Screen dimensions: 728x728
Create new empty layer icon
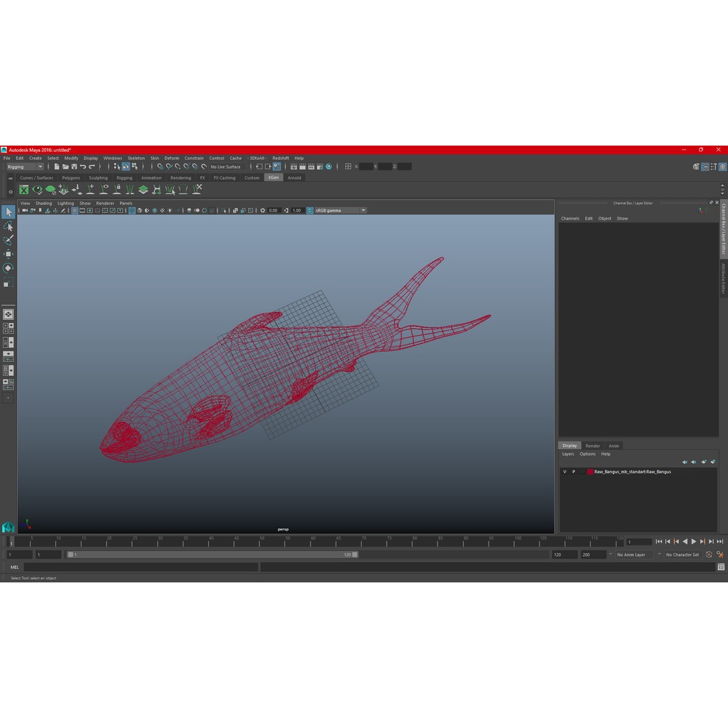click(x=704, y=462)
